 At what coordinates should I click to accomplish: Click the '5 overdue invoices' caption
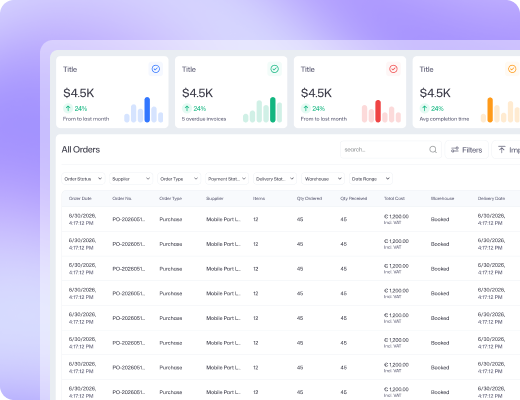(204, 119)
